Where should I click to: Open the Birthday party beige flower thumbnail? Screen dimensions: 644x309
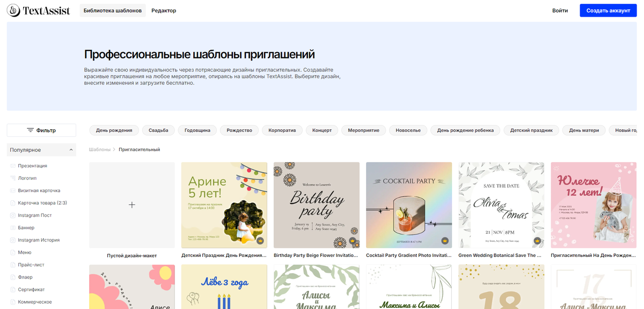317,205
